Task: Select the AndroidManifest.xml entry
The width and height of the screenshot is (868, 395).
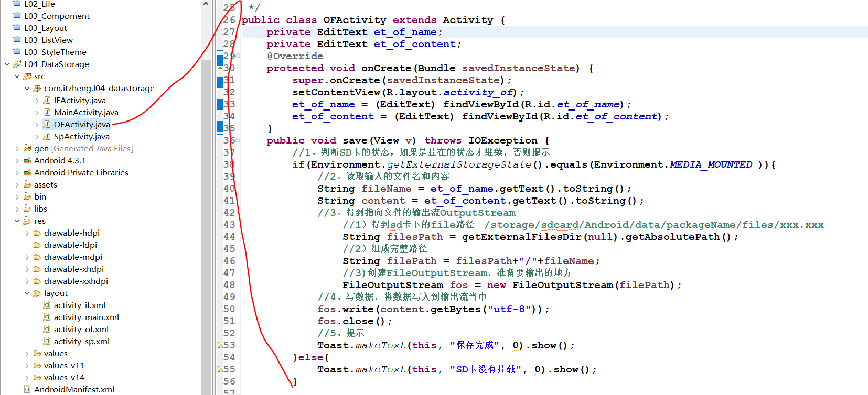Action: (74, 389)
